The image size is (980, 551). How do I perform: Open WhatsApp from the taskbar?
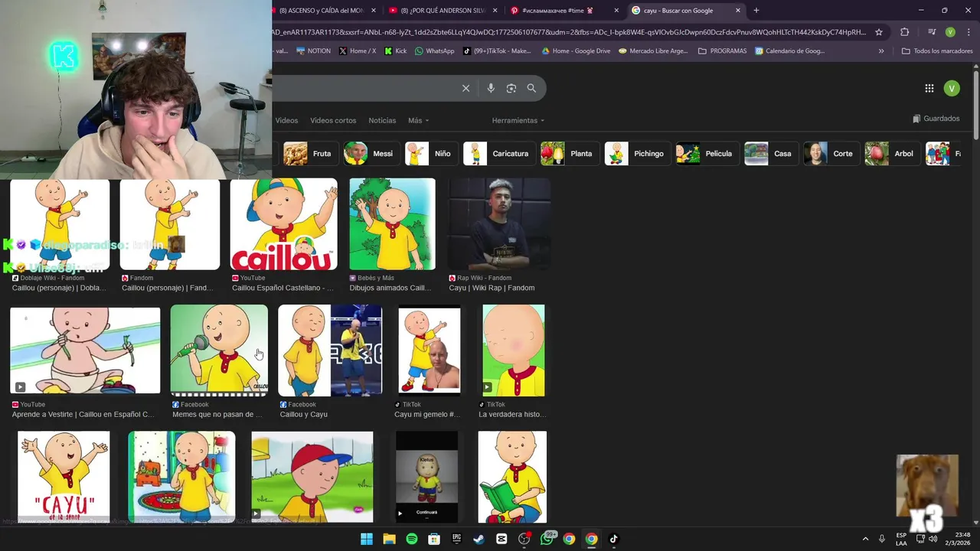click(x=547, y=539)
